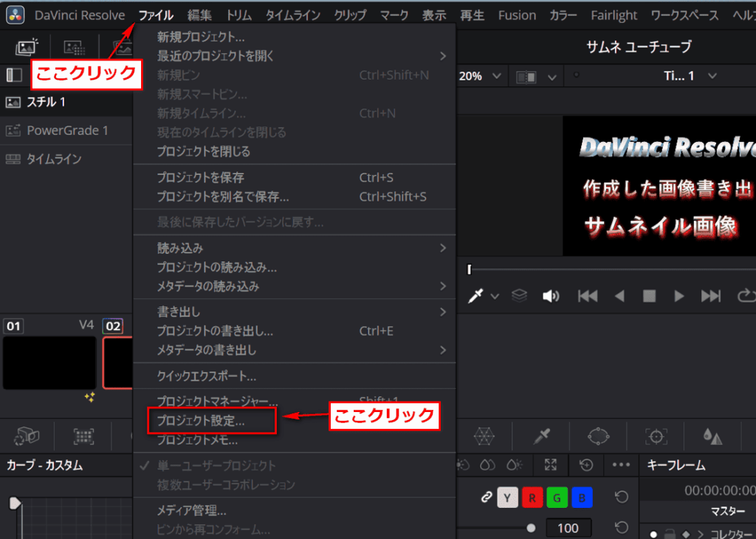Image resolution: width=756 pixels, height=539 pixels.
Task: Open the LUTs browser icon
Action: point(75,47)
